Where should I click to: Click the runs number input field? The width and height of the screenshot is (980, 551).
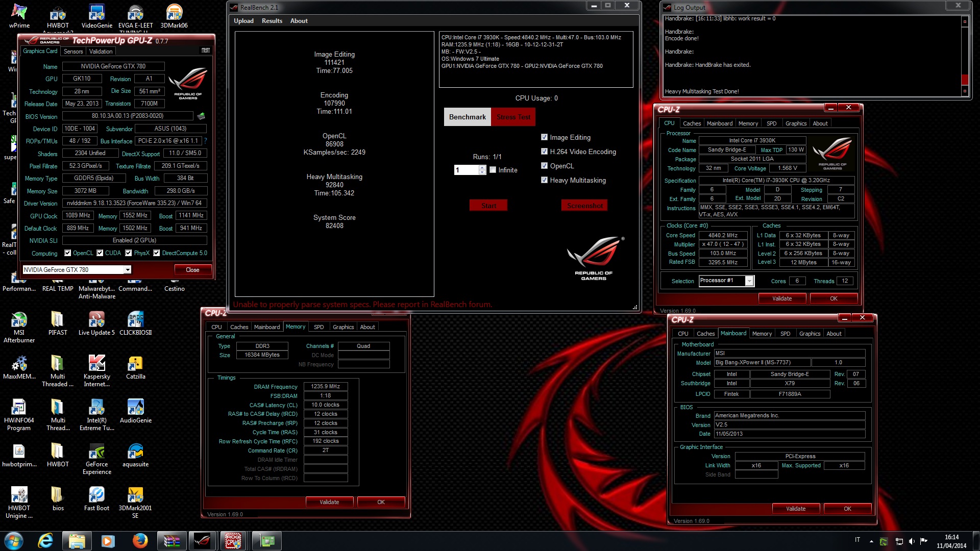[x=467, y=170]
